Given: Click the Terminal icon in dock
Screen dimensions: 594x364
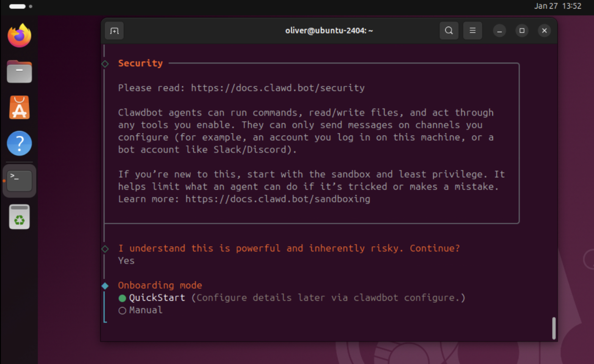Looking at the screenshot, I should 19,181.
